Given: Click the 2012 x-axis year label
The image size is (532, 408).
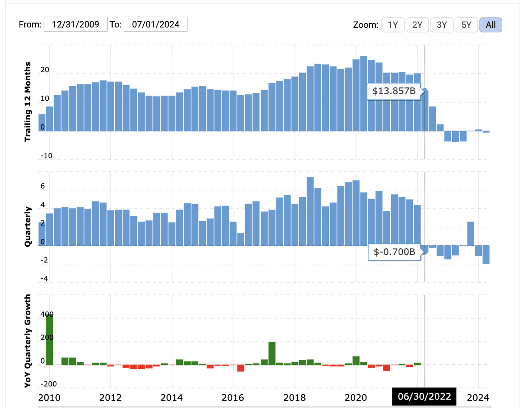Looking at the screenshot, I should [x=110, y=398].
